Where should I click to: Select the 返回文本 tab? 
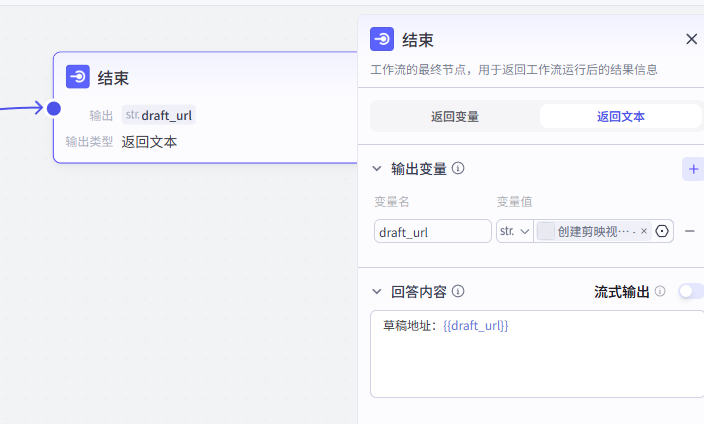620,116
